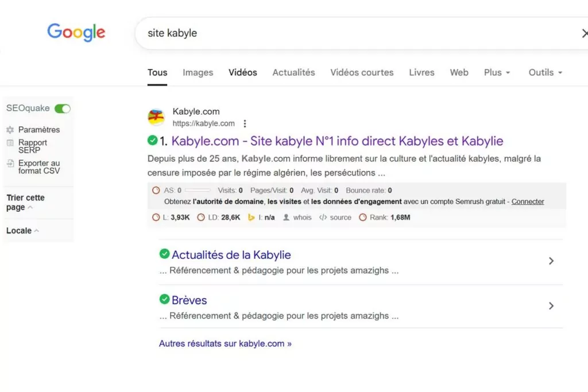The width and height of the screenshot is (588, 392).
Task: Click the Kabyle.com site name text
Action: pyautogui.click(x=196, y=112)
